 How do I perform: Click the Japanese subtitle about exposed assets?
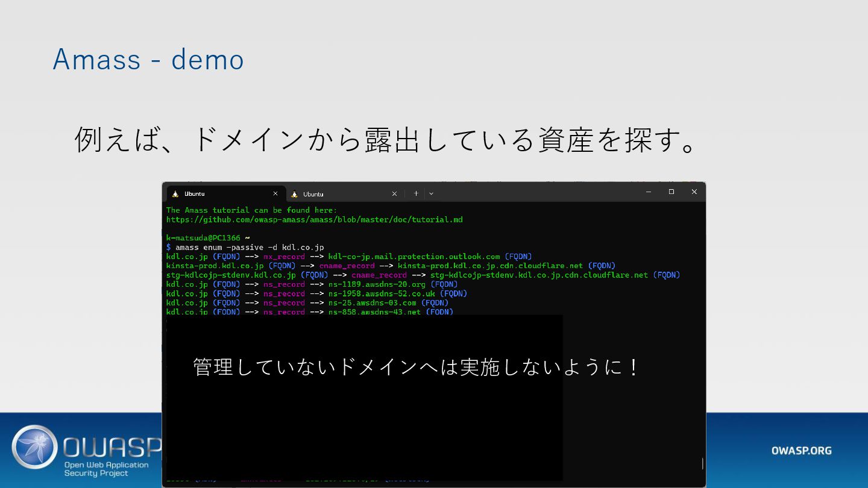pyautogui.click(x=386, y=140)
